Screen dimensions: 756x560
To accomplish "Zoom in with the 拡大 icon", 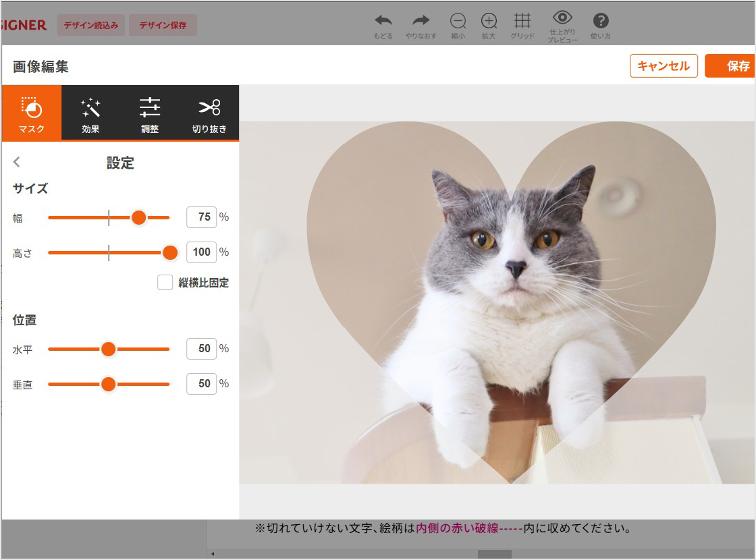I will point(489,22).
